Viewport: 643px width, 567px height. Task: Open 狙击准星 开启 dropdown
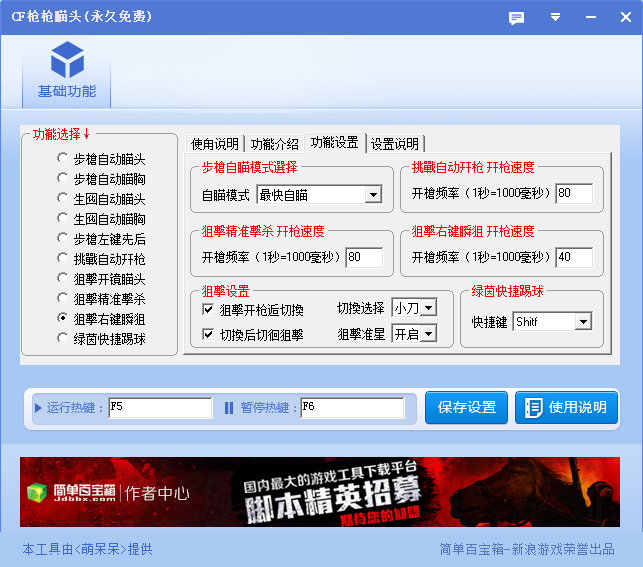point(414,334)
